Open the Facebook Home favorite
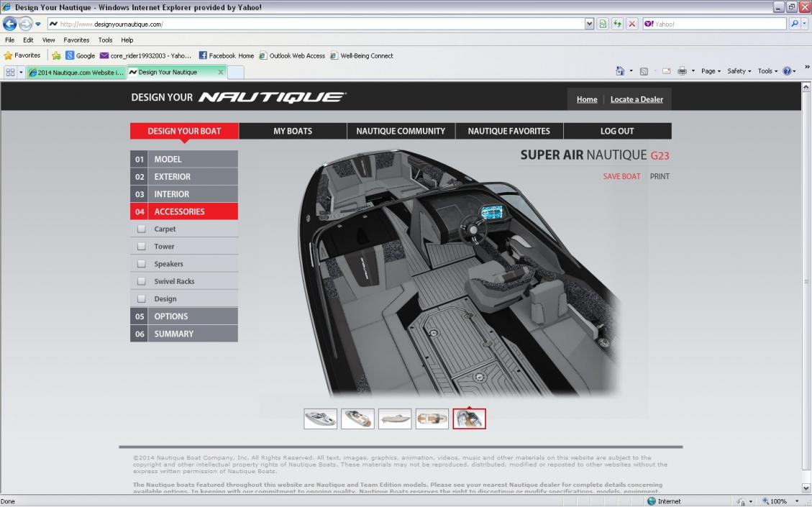Screen dimensions: 812x507 click(227, 55)
